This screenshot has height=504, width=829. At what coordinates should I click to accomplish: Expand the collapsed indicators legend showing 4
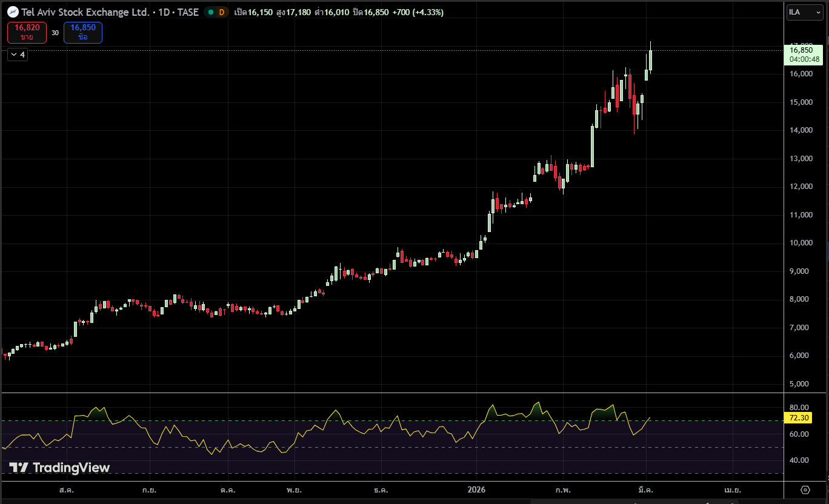17,55
